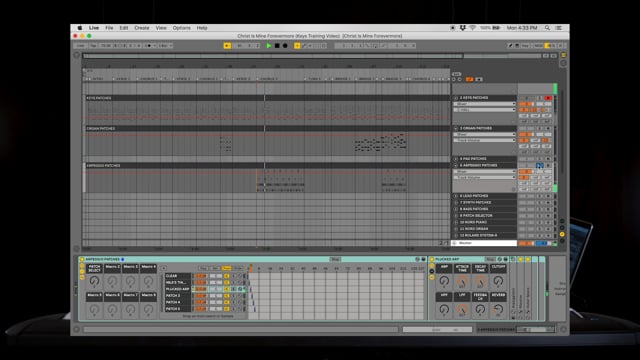The height and width of the screenshot is (360, 640).
Task: Select the CLEAR chain in rack
Action: [x=178, y=276]
